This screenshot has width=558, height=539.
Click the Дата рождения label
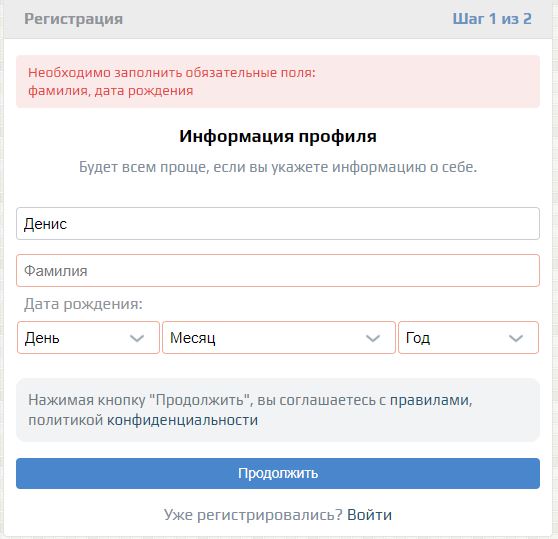[x=83, y=305]
